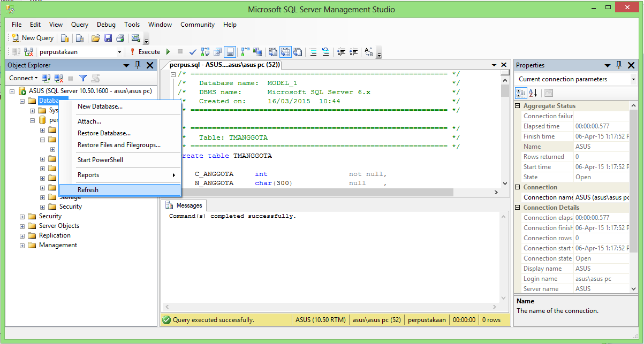The width and height of the screenshot is (644, 344).
Task: Click the Change Connection icon with red X
Action: [29, 52]
